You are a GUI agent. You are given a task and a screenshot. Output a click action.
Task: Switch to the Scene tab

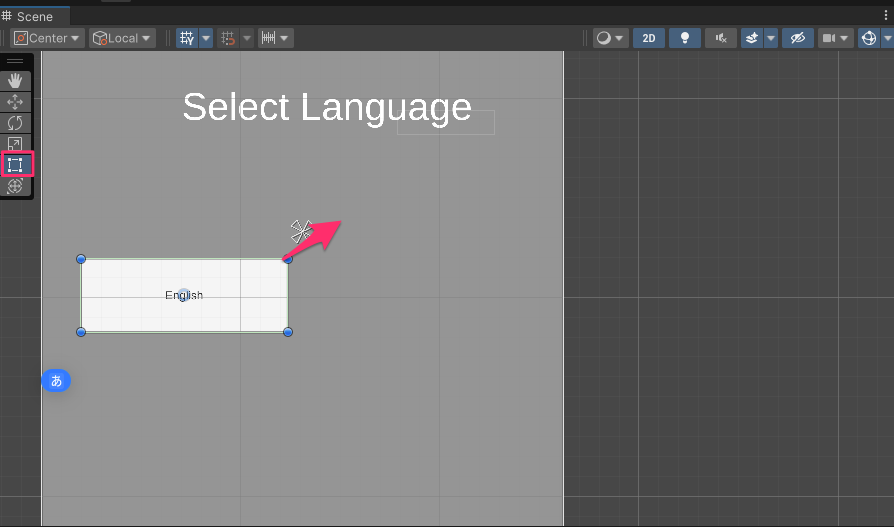[28, 17]
